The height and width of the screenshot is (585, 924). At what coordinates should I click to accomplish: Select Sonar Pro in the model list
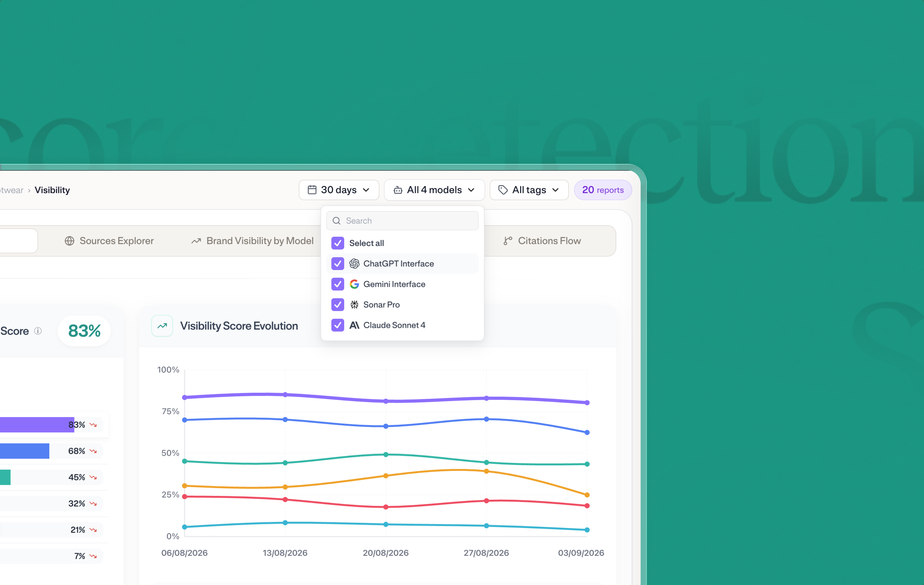pyautogui.click(x=403, y=305)
